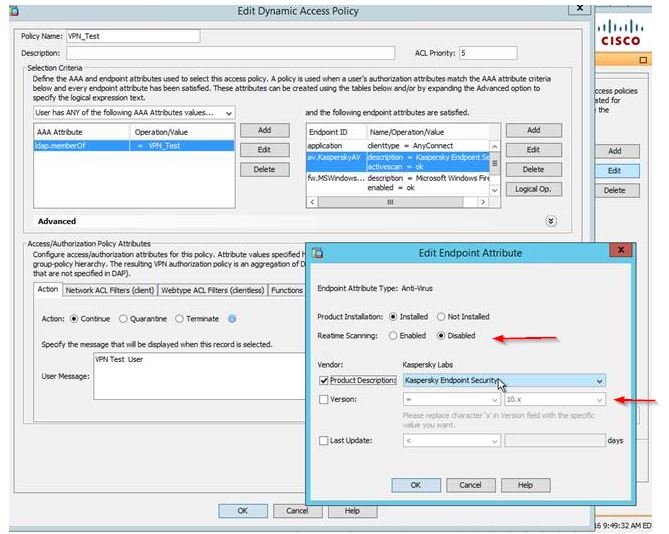
Task: Toggle the Product Description checkbox
Action: pyautogui.click(x=324, y=380)
